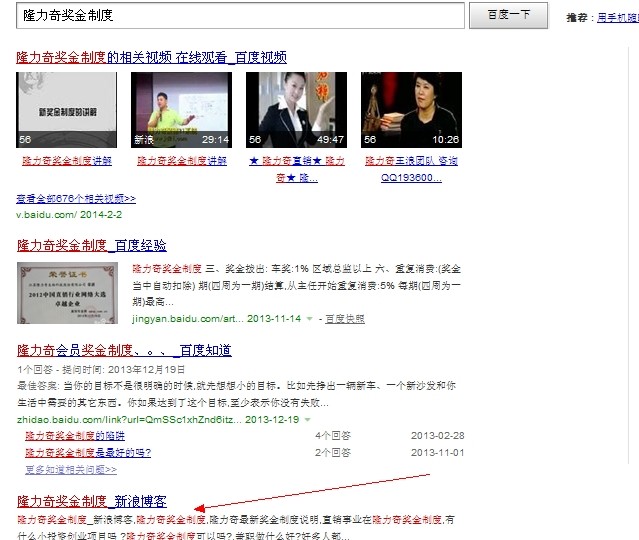Open the 荣誉证书 certificate thumbnail
The image size is (639, 540).
tap(67, 293)
